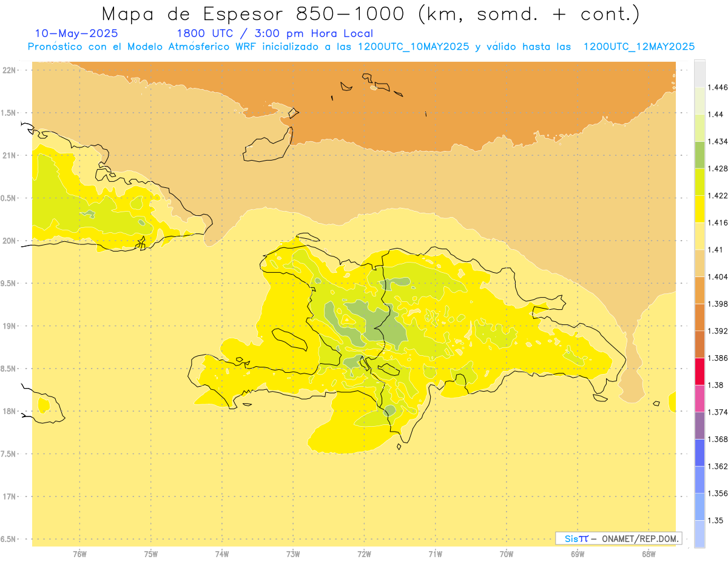Click the legend value '1.398'
This screenshot has height=562, width=728.
point(717,304)
